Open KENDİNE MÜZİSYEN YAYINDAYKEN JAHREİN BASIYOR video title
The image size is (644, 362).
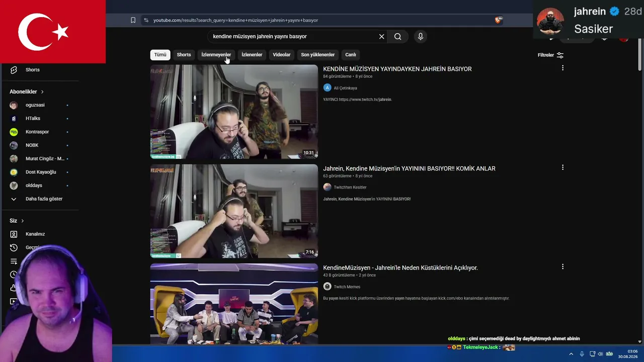coord(397,69)
